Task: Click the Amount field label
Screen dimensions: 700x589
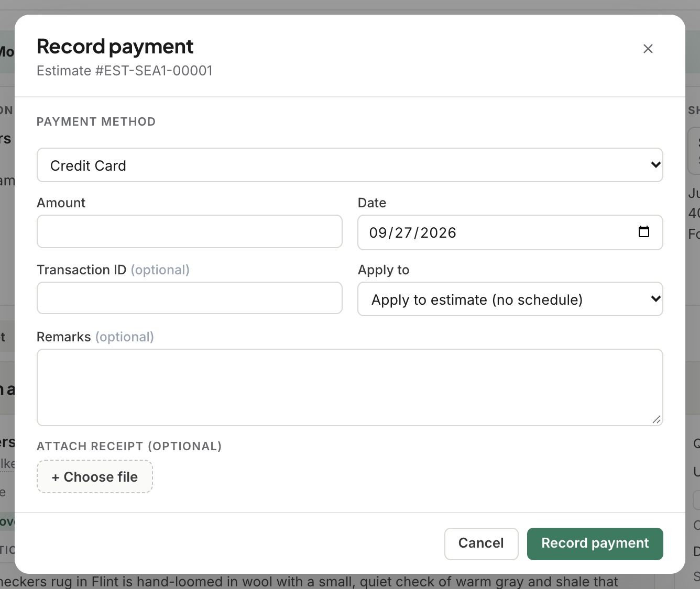Action: coord(61,203)
